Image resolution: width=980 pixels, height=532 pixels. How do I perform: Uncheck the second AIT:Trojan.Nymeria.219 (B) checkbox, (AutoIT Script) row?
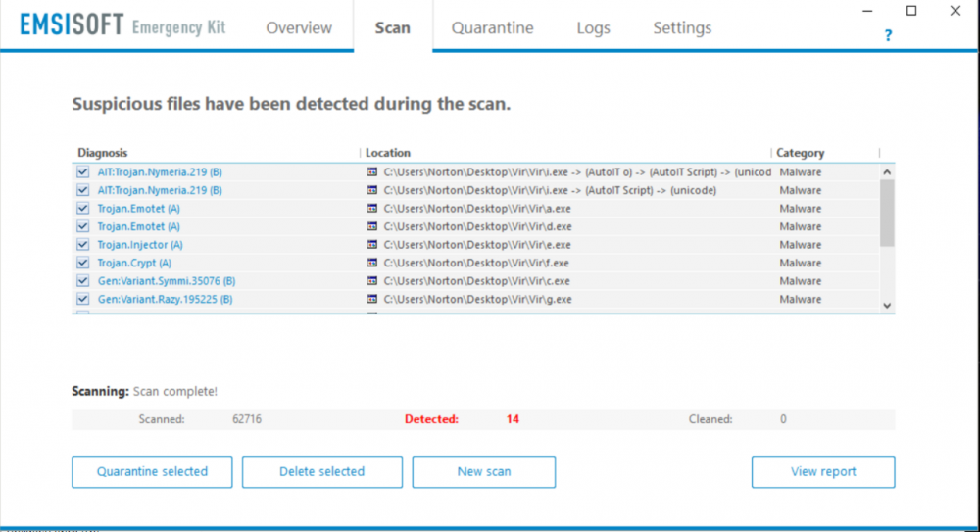coord(83,190)
